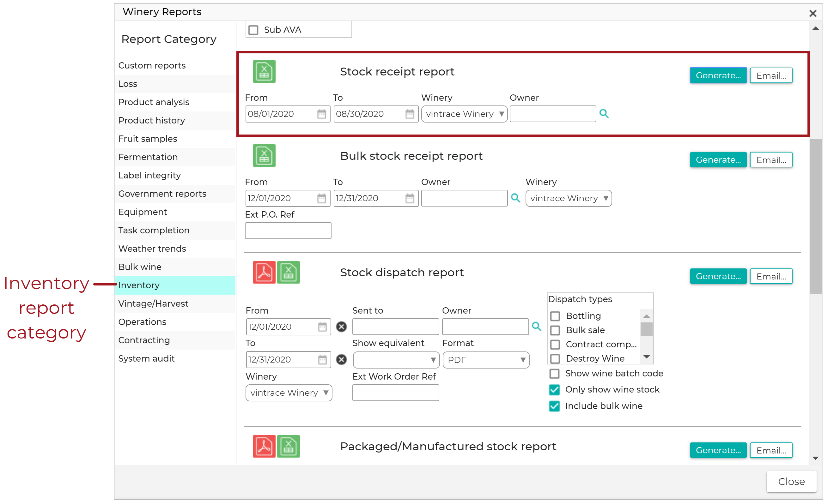Open Winery dropdown in Bulk stock receipt report
The image size is (828, 504).
tap(569, 198)
